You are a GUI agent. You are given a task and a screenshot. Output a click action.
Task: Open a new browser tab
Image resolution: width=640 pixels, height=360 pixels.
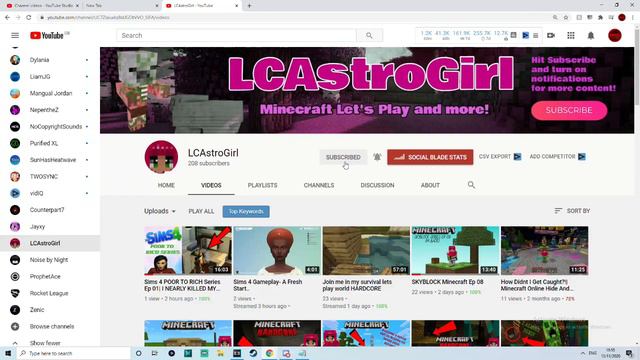249,6
